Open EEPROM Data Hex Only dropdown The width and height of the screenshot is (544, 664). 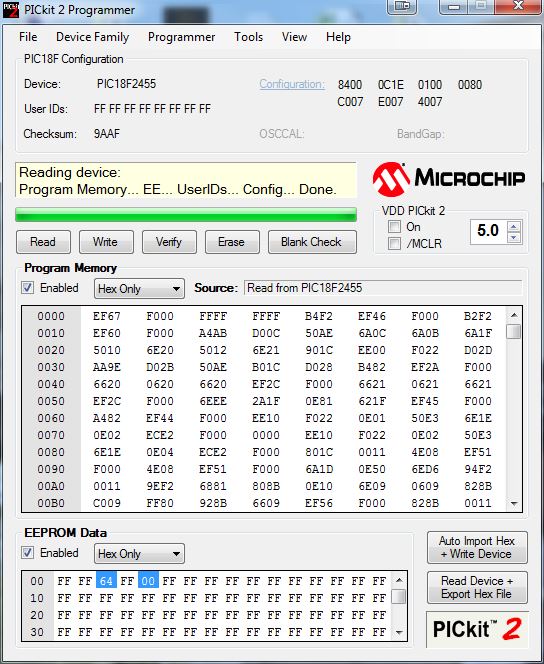(139, 554)
